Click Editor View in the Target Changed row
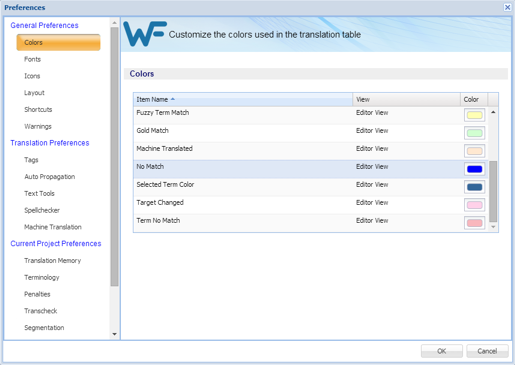Viewport: 515px width, 365px height. point(372,203)
